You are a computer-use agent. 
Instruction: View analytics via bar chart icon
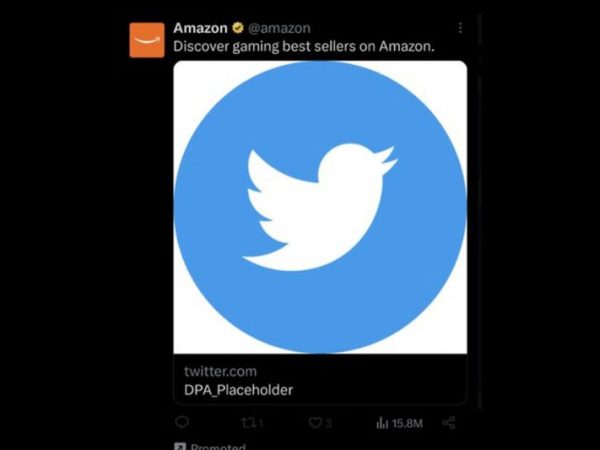click(x=382, y=423)
